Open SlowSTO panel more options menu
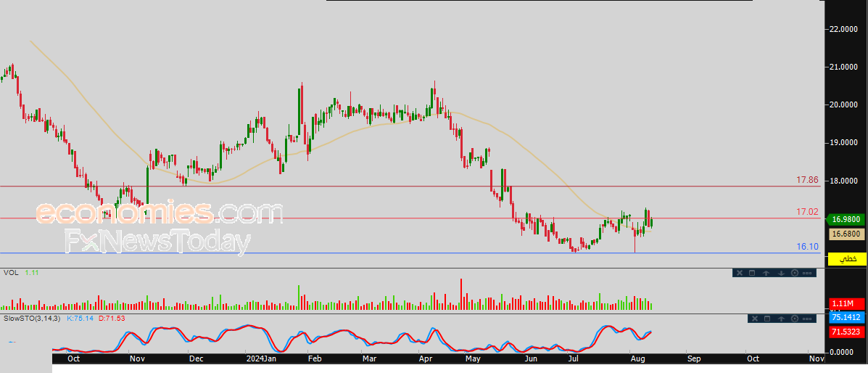The image size is (868, 373). 807,319
